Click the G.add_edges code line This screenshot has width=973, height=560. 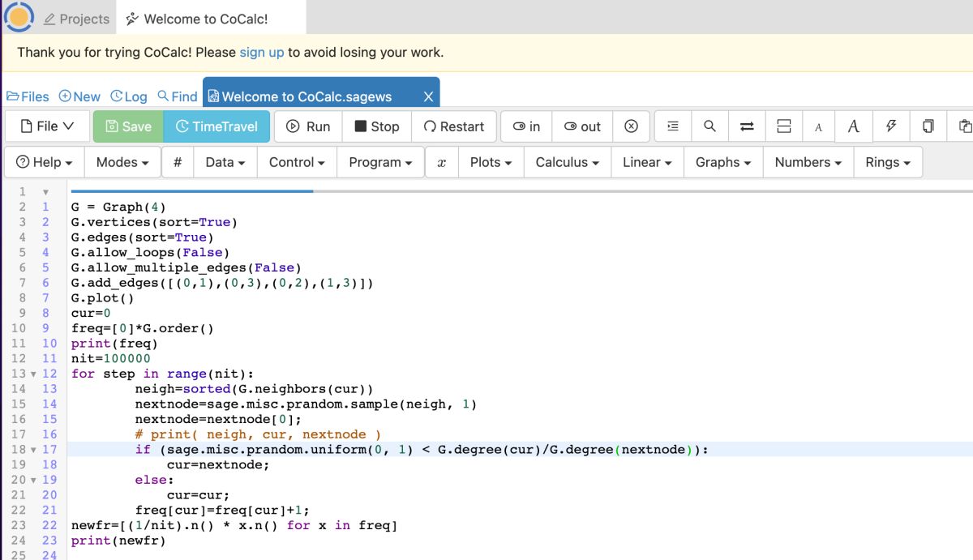pos(222,283)
